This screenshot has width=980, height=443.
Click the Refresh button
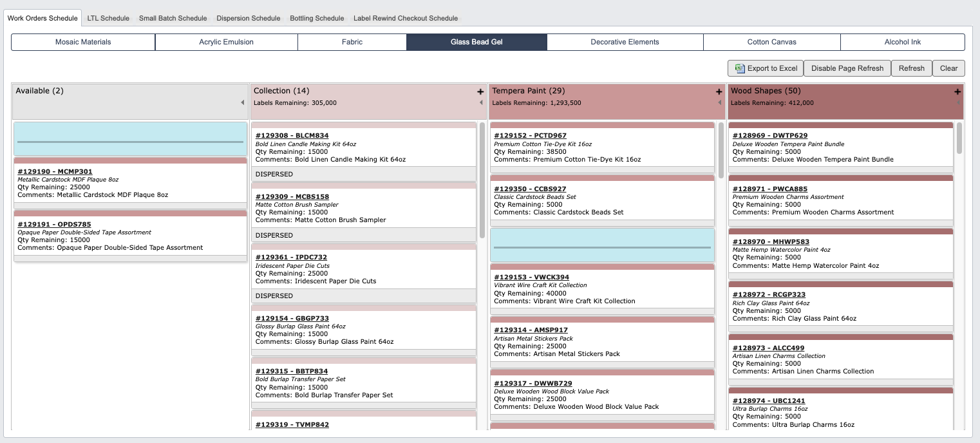911,68
